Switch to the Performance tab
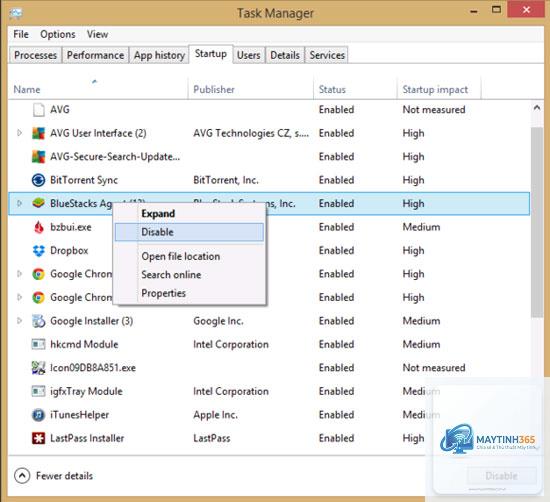Viewport: 550px width, 502px height. [95, 55]
